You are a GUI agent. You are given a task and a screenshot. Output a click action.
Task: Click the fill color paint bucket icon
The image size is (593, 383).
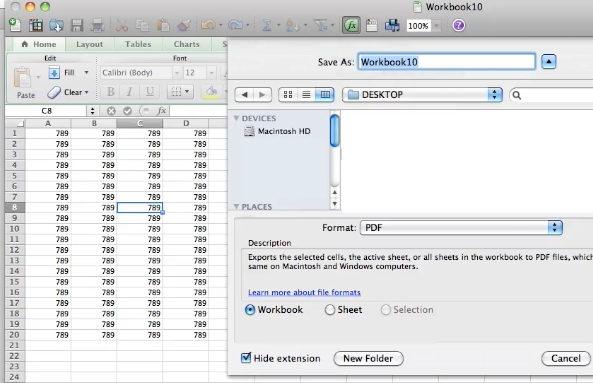point(211,91)
